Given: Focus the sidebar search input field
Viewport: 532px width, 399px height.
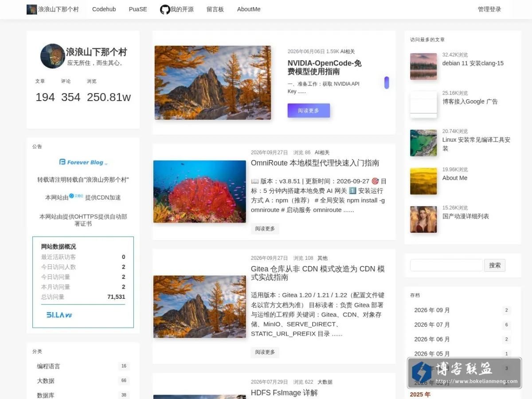Looking at the screenshot, I should pos(446,265).
